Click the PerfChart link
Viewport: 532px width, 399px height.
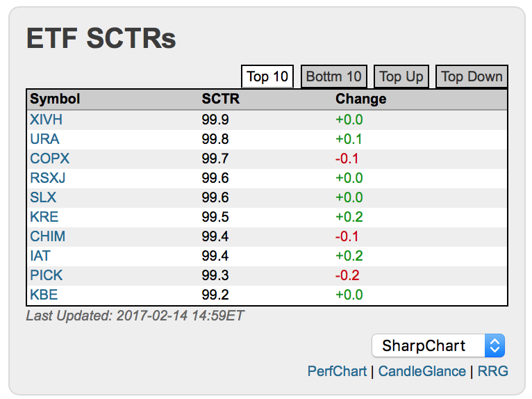337,371
